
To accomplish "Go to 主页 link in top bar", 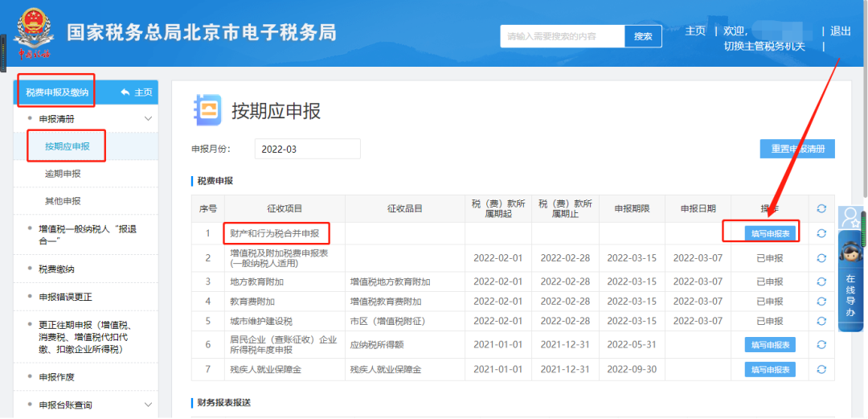I will coord(695,31).
